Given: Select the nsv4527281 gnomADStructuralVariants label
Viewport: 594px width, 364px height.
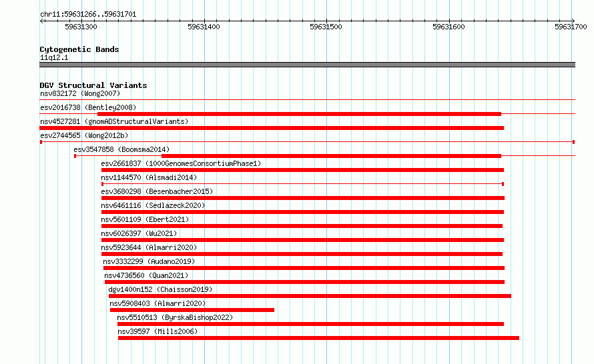Looking at the screenshot, I should (114, 121).
